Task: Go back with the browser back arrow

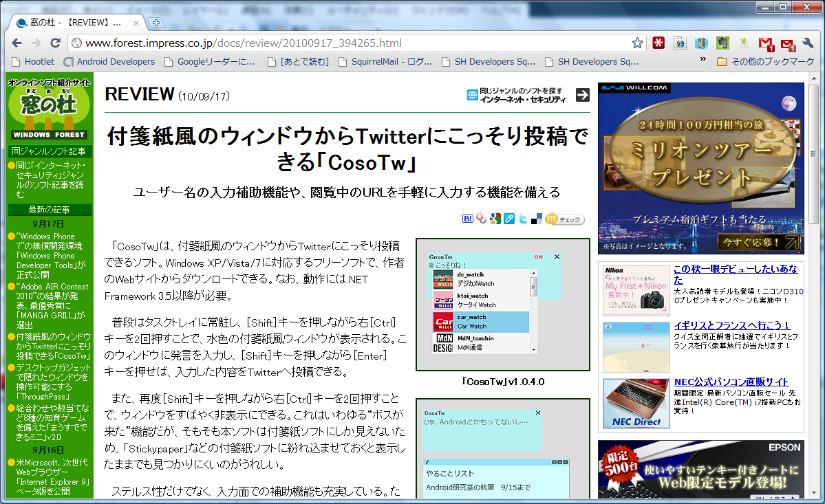Action: click(17, 43)
